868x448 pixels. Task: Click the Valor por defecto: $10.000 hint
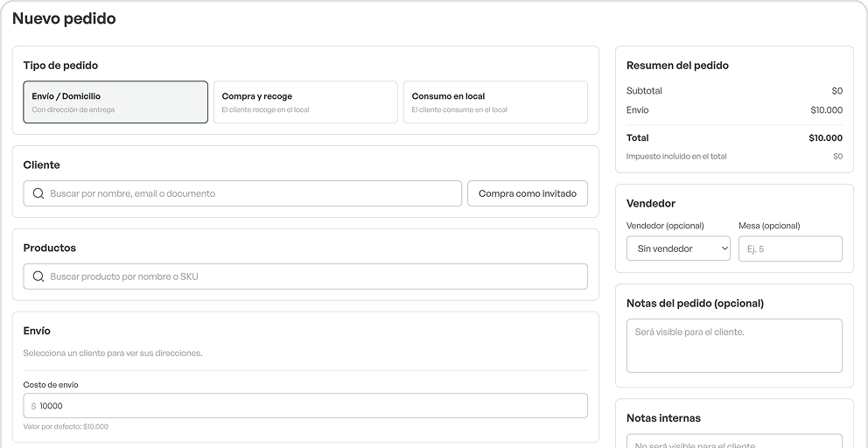click(66, 427)
